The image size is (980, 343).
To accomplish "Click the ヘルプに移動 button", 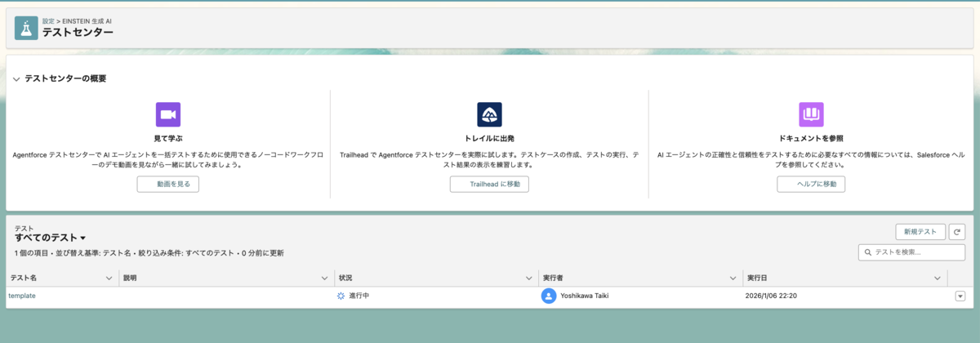I will (x=811, y=184).
